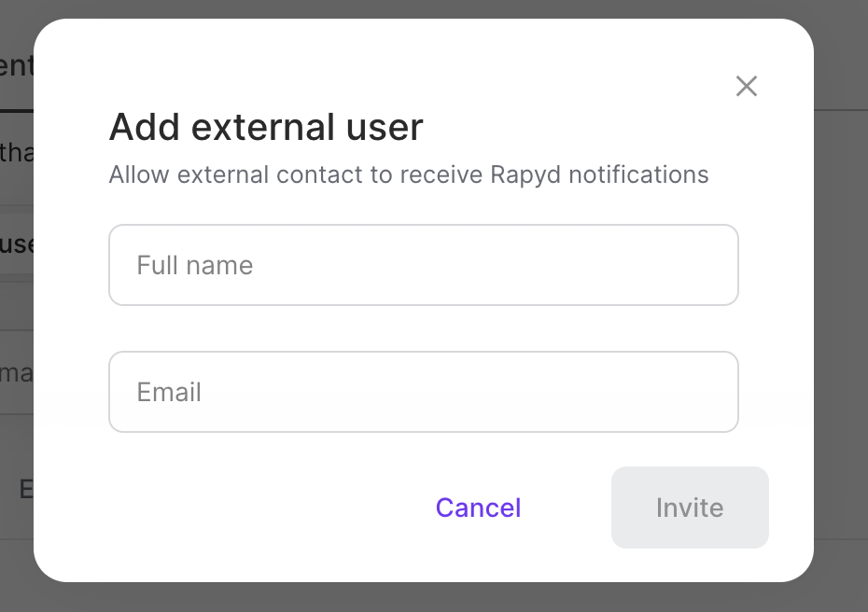Image resolution: width=868 pixels, height=612 pixels.
Task: Select the "Full name" placeholder text
Action: (x=195, y=265)
